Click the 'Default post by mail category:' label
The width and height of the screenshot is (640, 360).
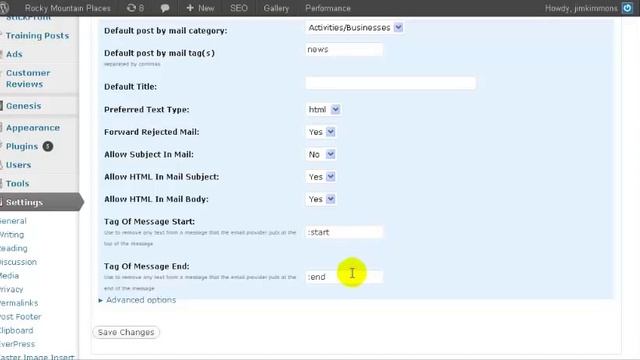[x=166, y=31]
